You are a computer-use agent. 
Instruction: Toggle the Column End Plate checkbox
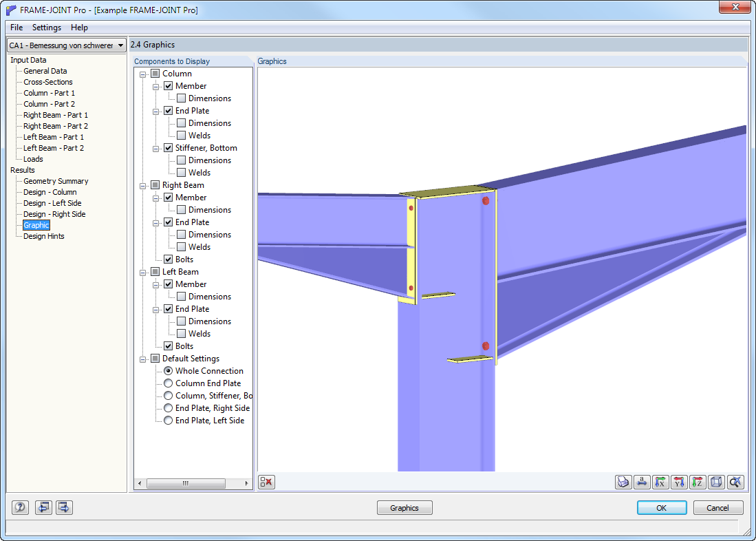tap(169, 111)
